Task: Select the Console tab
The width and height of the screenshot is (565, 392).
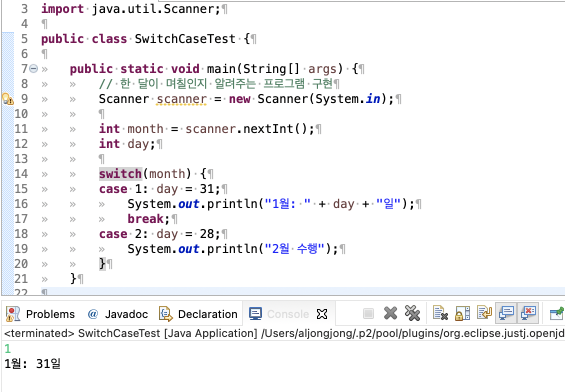Action: click(288, 314)
